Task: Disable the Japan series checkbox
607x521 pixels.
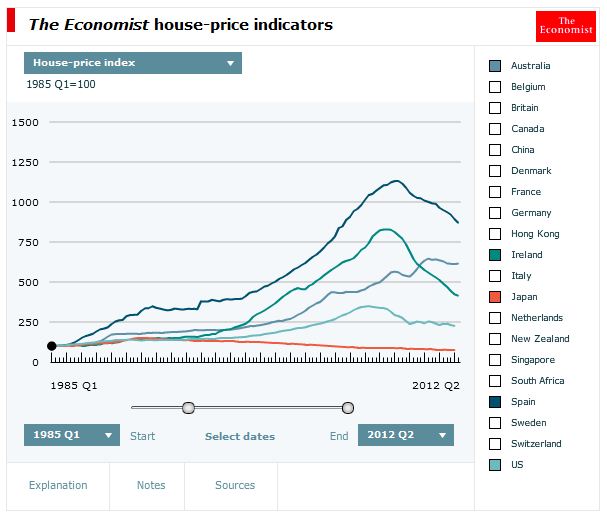Action: pyautogui.click(x=495, y=297)
